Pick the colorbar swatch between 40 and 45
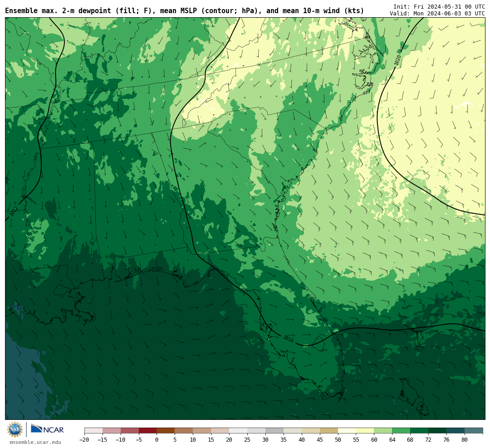This screenshot has height=448, width=490. [x=311, y=431]
